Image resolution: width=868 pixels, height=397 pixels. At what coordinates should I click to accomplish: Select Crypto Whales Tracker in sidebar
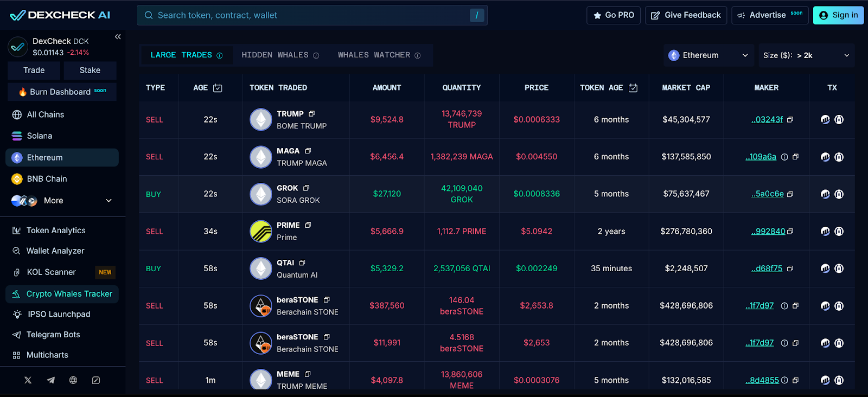pyautogui.click(x=62, y=294)
